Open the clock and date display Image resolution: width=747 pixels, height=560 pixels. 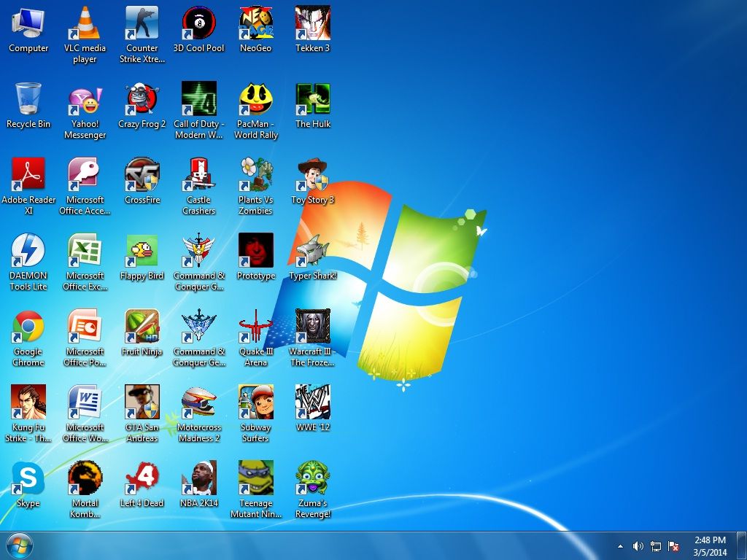point(710,545)
